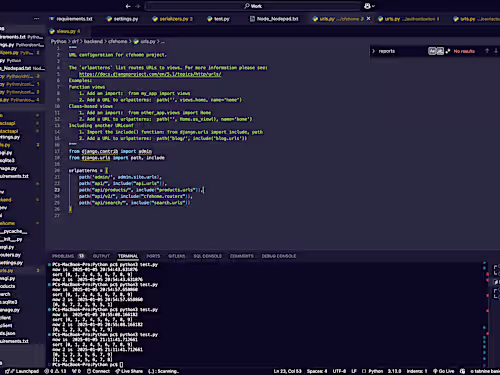Click the find input containing 'reports'
This screenshot has width=500, height=375.
pos(402,51)
